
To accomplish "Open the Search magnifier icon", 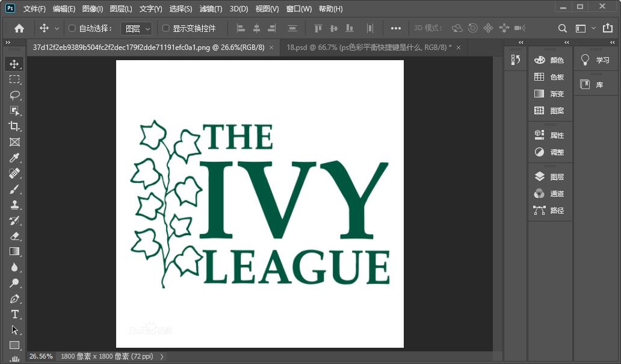I will [562, 28].
